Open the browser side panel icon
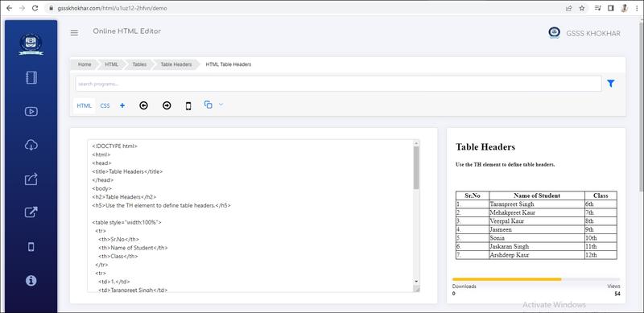The image size is (644, 313). pos(611,8)
